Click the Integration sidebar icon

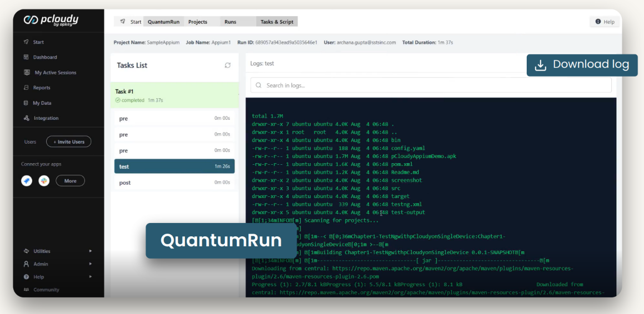tap(26, 118)
